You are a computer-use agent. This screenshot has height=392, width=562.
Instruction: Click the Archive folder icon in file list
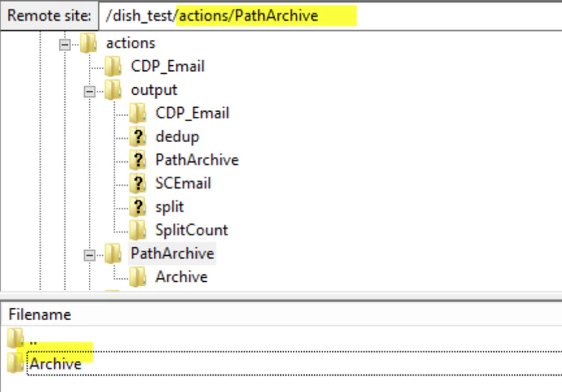pyautogui.click(x=16, y=362)
